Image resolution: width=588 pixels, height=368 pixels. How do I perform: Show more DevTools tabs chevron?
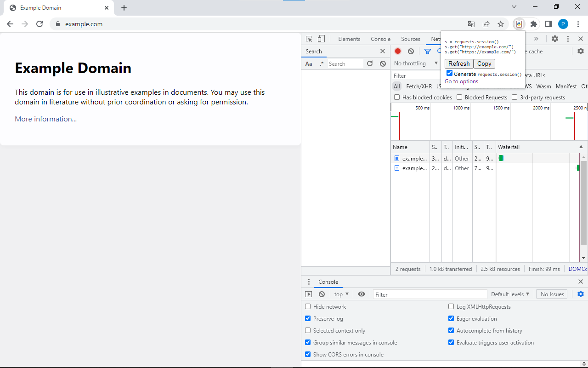click(536, 39)
